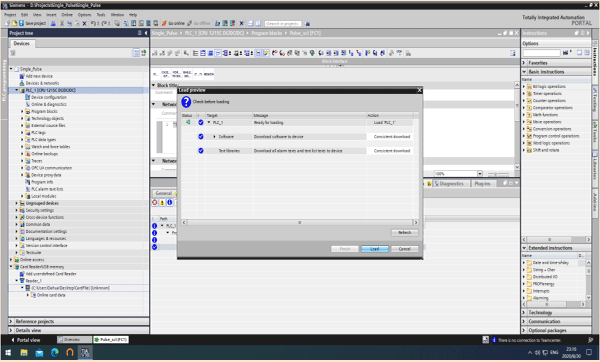
Task: Expand the PLC tags folder
Action: [22, 132]
